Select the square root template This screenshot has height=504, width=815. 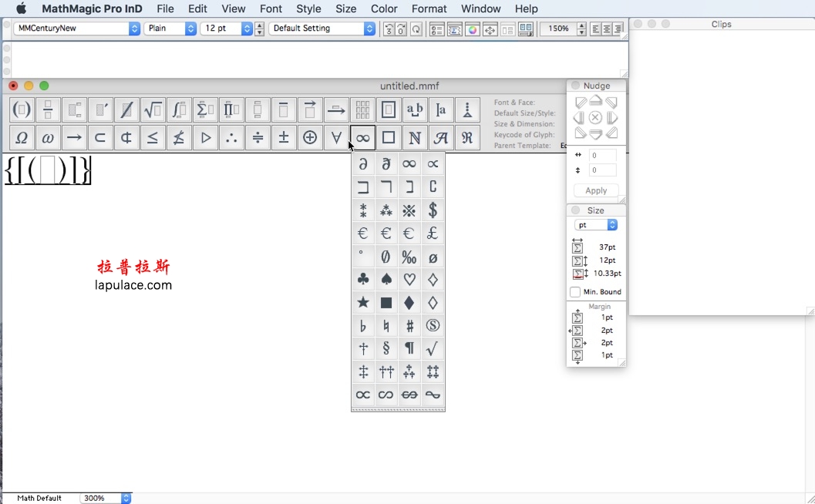pyautogui.click(x=153, y=109)
